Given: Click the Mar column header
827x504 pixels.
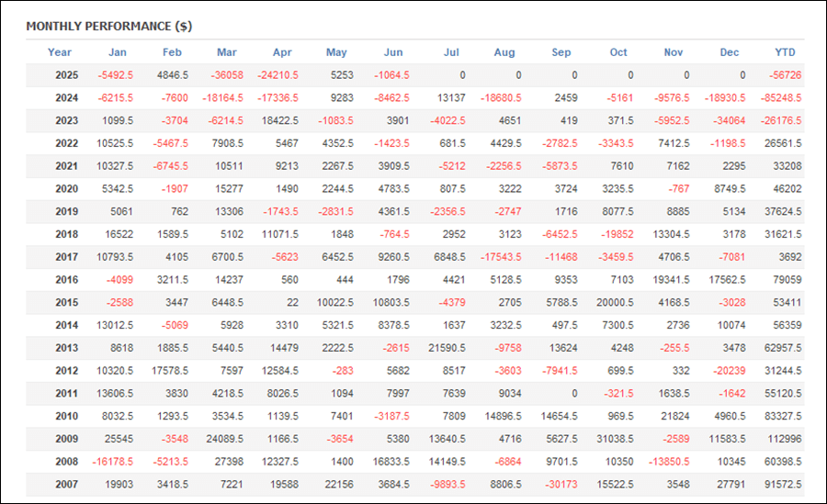Looking at the screenshot, I should 227,52.
